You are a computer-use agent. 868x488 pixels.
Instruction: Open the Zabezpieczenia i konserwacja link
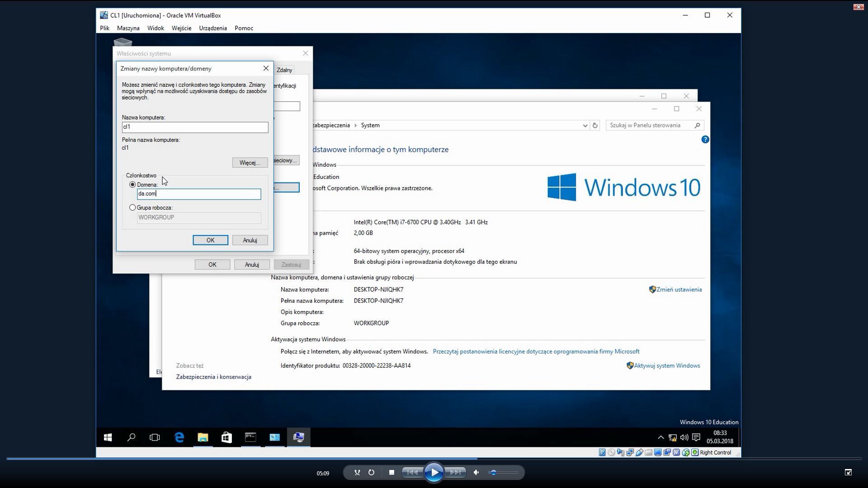pos(214,377)
